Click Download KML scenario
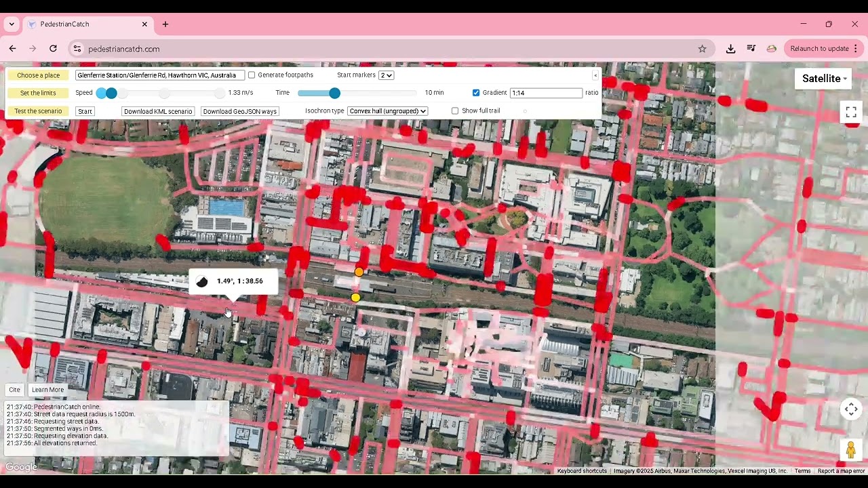This screenshot has height=488, width=868. [x=158, y=111]
